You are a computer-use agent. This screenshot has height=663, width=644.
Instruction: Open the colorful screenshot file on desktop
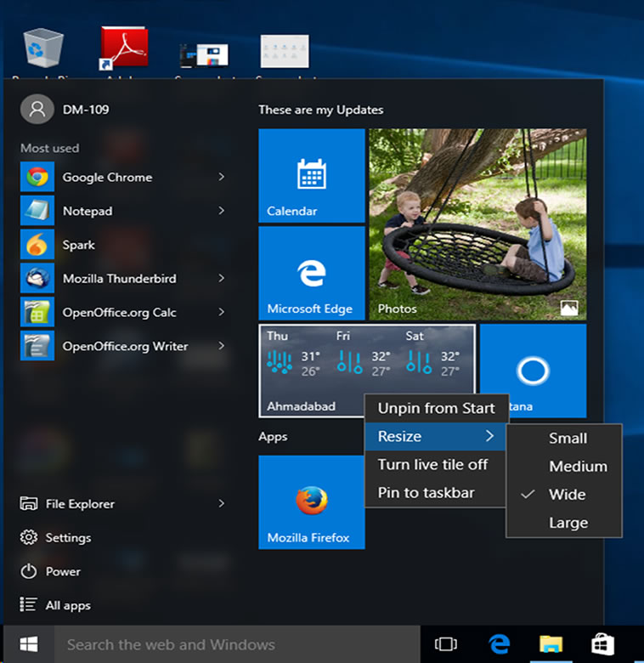click(x=204, y=55)
